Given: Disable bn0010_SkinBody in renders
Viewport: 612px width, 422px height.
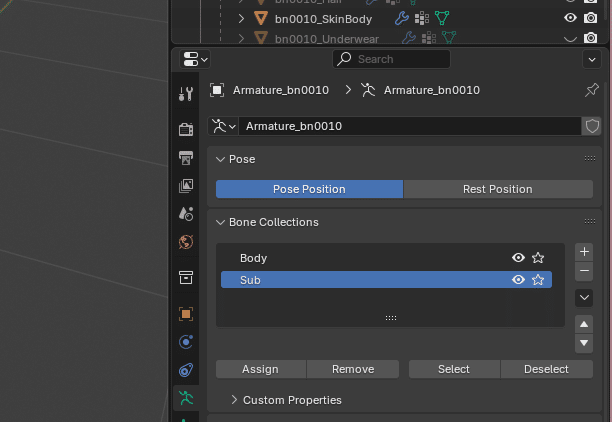Looking at the screenshot, I should pos(590,18).
